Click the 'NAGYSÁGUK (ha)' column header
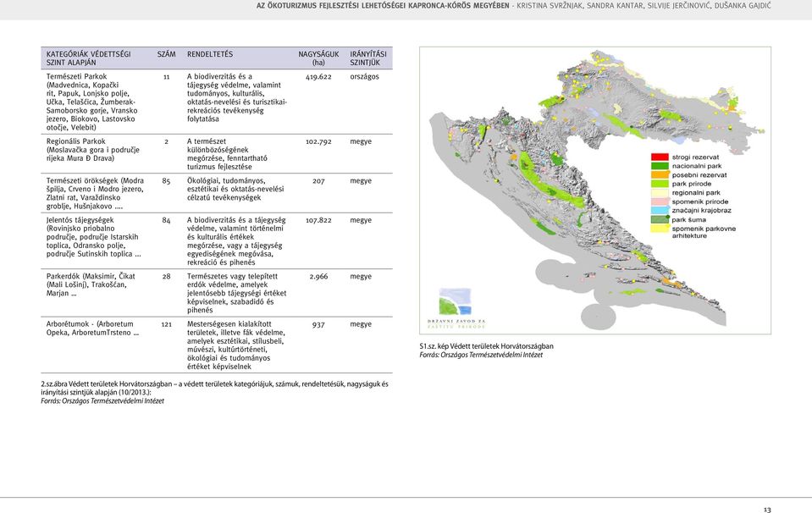 [x=318, y=58]
